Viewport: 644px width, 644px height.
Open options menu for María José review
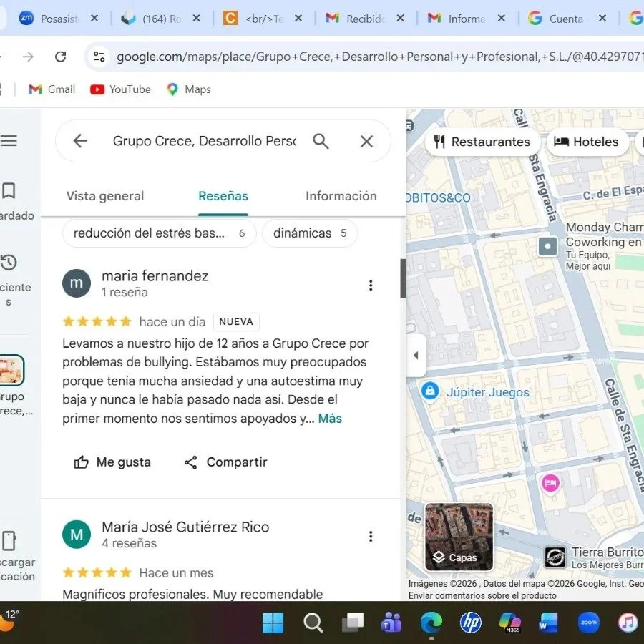pyautogui.click(x=371, y=537)
